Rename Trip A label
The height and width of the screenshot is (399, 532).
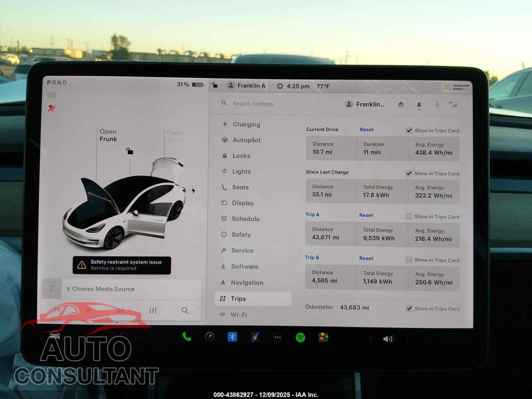click(312, 214)
